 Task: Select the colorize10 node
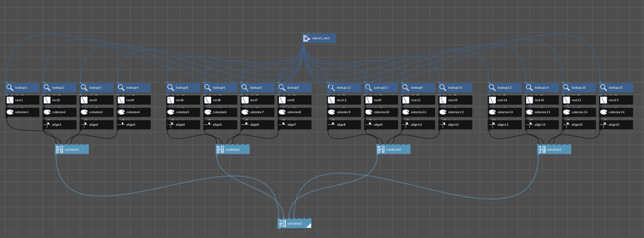[381, 112]
